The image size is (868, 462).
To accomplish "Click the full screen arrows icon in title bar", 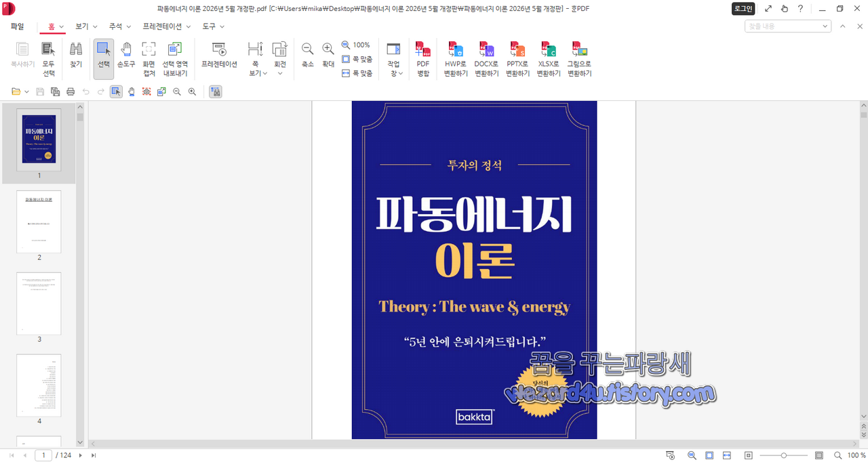I will coord(768,9).
